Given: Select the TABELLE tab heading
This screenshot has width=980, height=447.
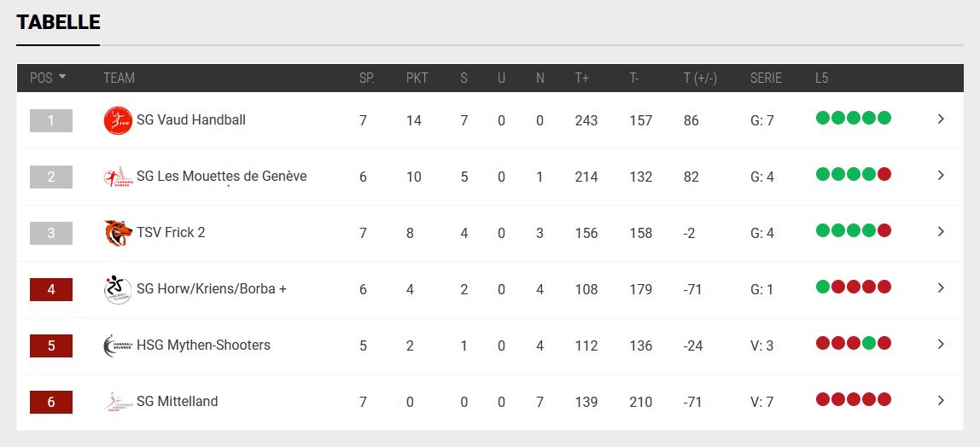Looking at the screenshot, I should (x=58, y=22).
